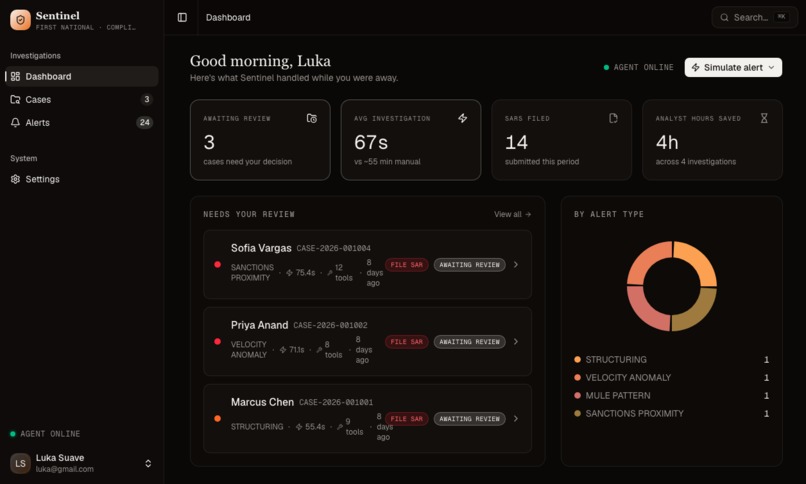Select Dashboard in the sidebar
Image resolution: width=806 pixels, height=484 pixels.
pos(81,77)
